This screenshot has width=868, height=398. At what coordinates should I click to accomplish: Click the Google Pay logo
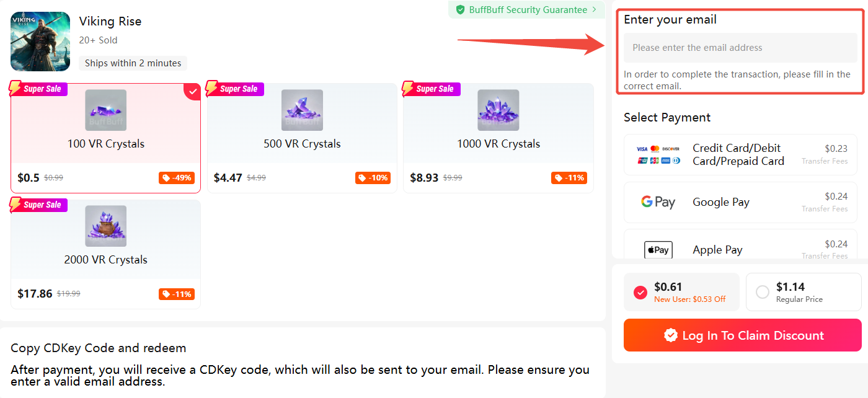658,202
